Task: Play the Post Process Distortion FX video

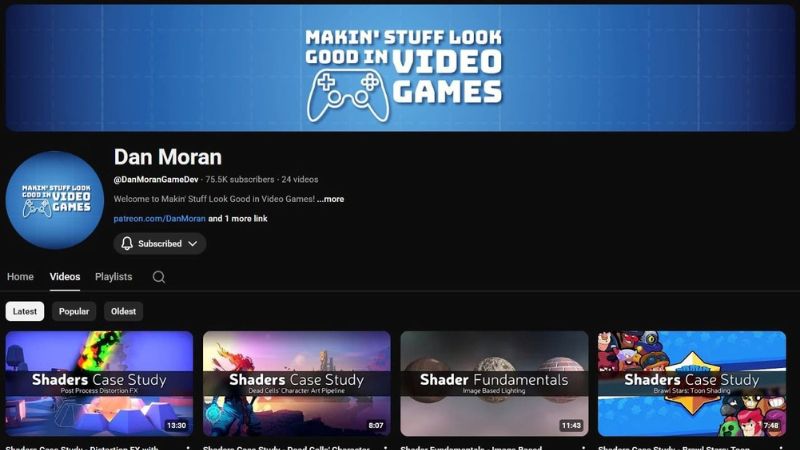Action: [99, 384]
